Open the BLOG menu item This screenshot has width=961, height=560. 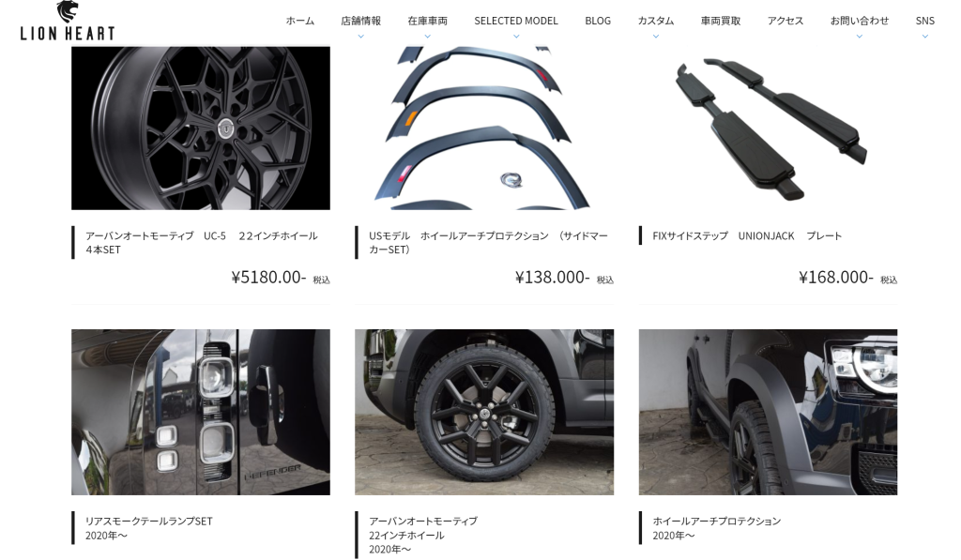[598, 21]
